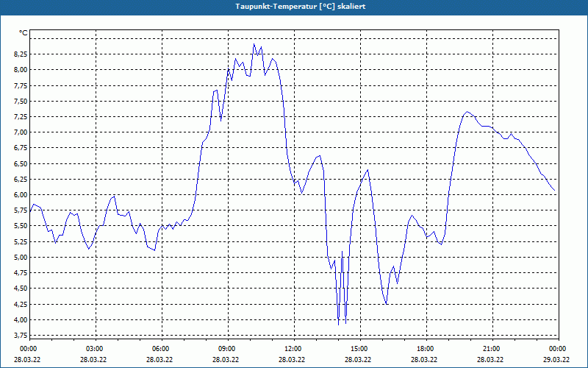Click the 8,25 y-axis value

pyautogui.click(x=21, y=54)
